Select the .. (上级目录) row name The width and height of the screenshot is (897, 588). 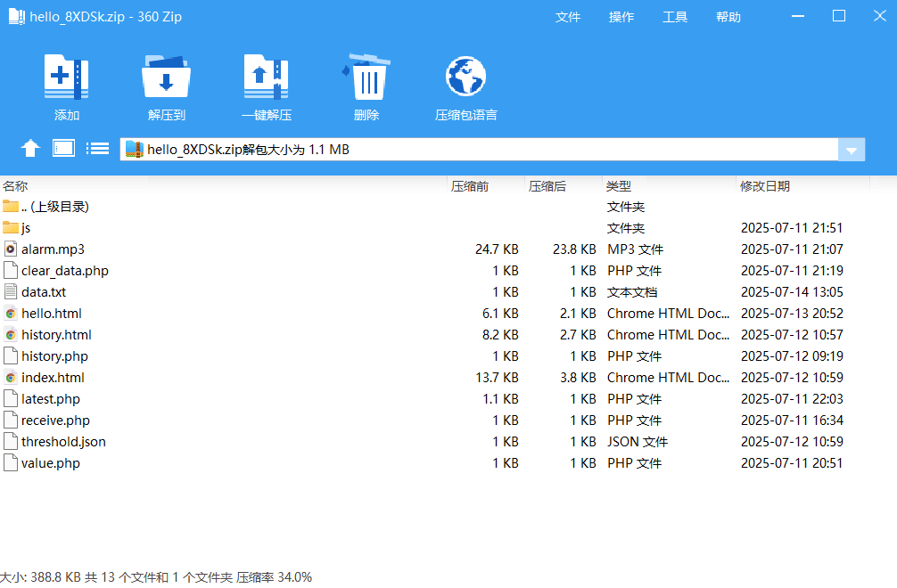point(55,207)
